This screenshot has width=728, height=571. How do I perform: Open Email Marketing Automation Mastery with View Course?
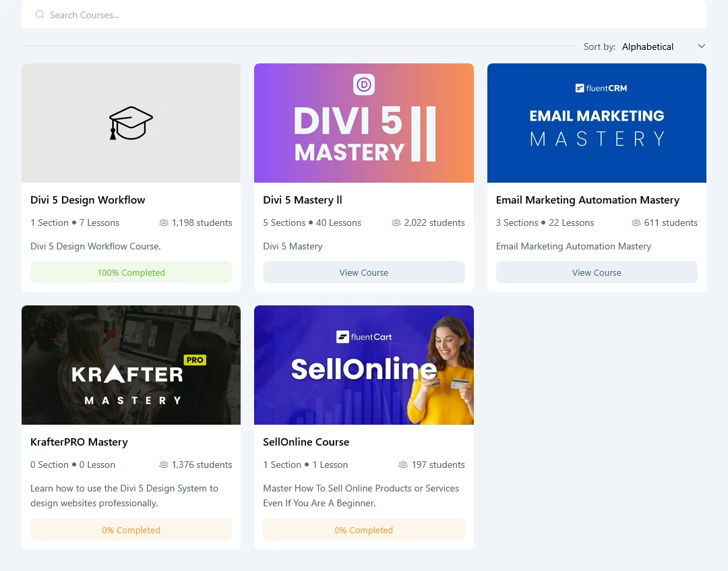pyautogui.click(x=597, y=272)
